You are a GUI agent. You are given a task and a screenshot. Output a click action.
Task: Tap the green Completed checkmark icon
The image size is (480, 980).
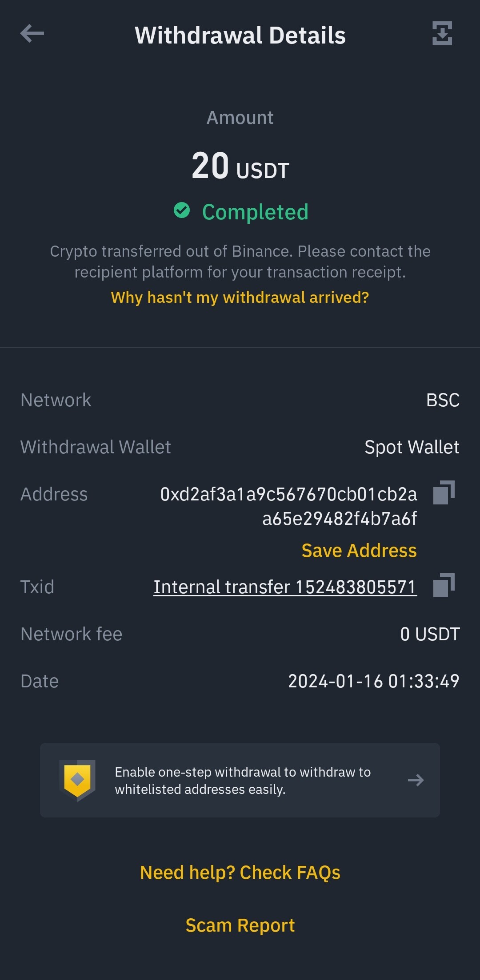pyautogui.click(x=182, y=210)
